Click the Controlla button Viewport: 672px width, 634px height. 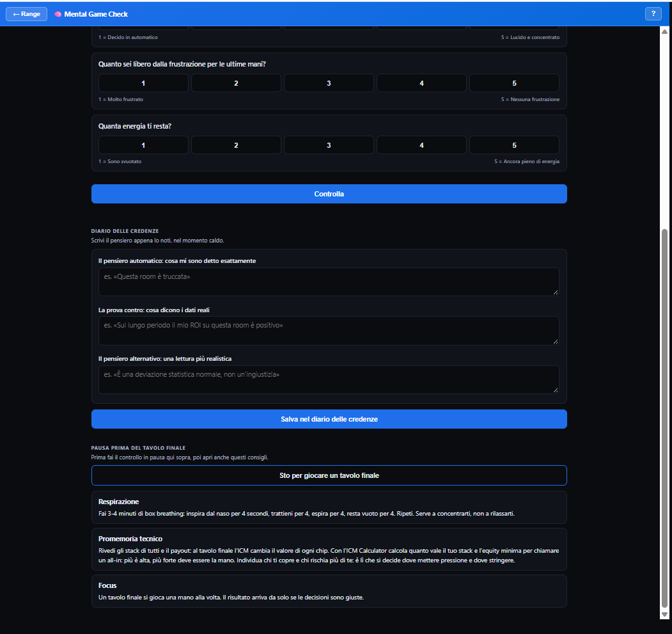[x=329, y=194]
